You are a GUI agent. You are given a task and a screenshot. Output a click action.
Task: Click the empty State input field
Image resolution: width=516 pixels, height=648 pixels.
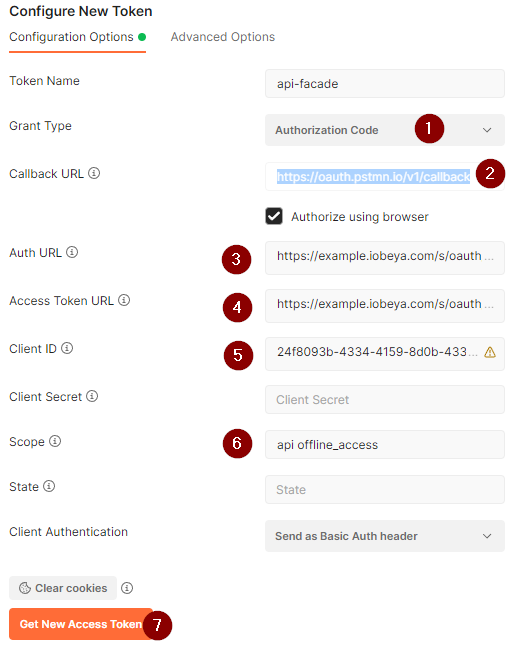385,490
